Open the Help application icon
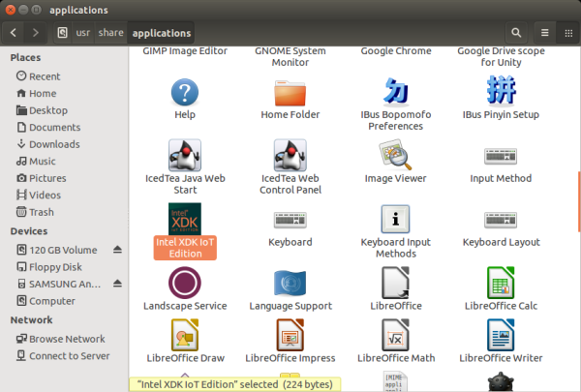 point(185,92)
